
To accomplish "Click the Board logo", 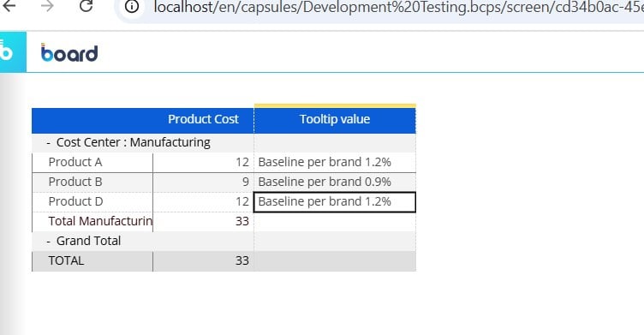I will (69, 52).
